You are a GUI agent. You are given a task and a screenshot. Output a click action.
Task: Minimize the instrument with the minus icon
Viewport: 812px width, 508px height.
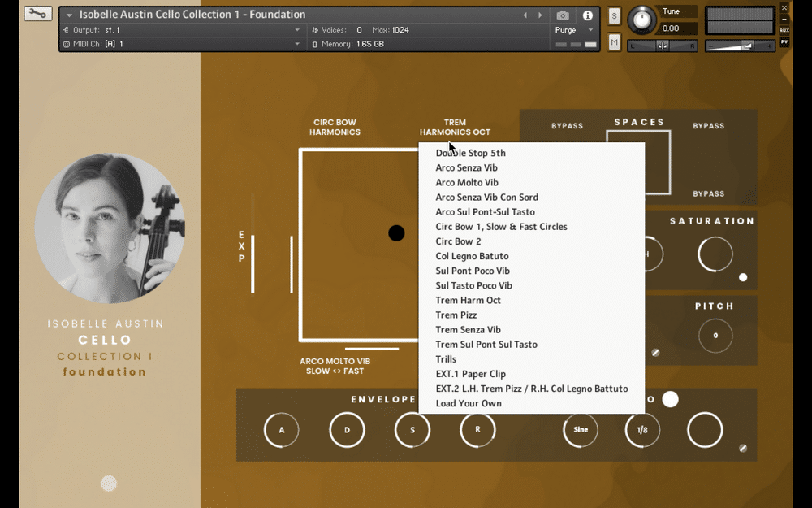784,20
